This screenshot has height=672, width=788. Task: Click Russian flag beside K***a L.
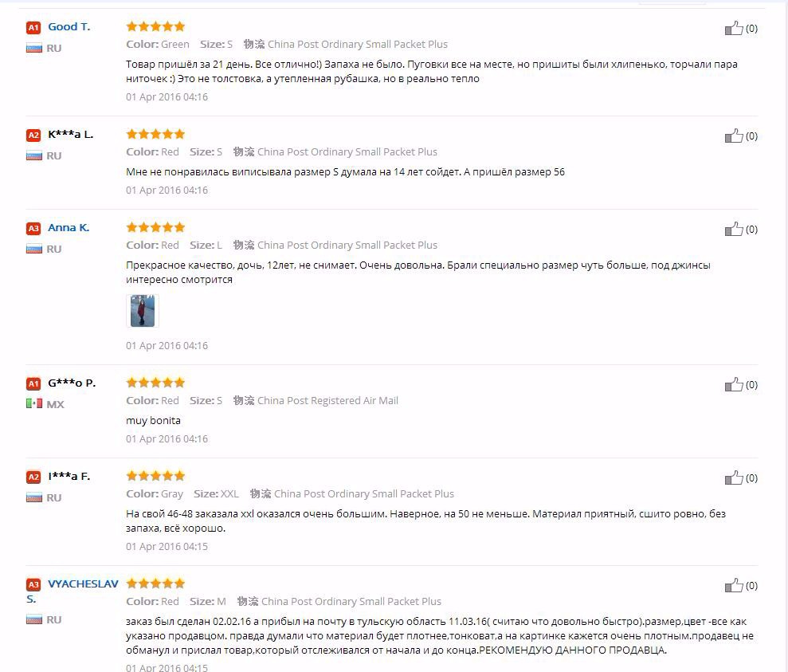(33, 156)
